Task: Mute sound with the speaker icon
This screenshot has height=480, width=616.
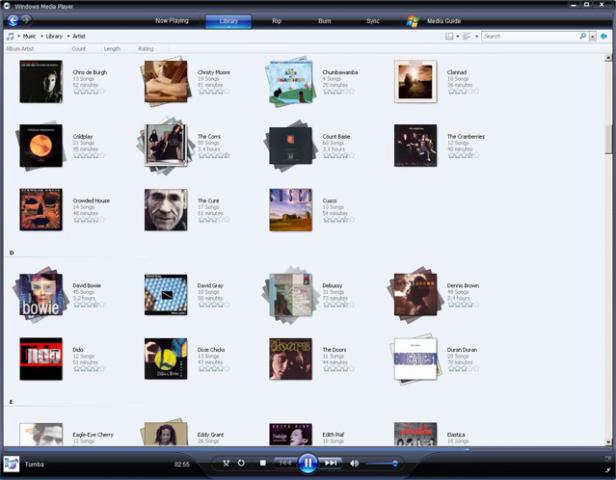Action: [354, 464]
